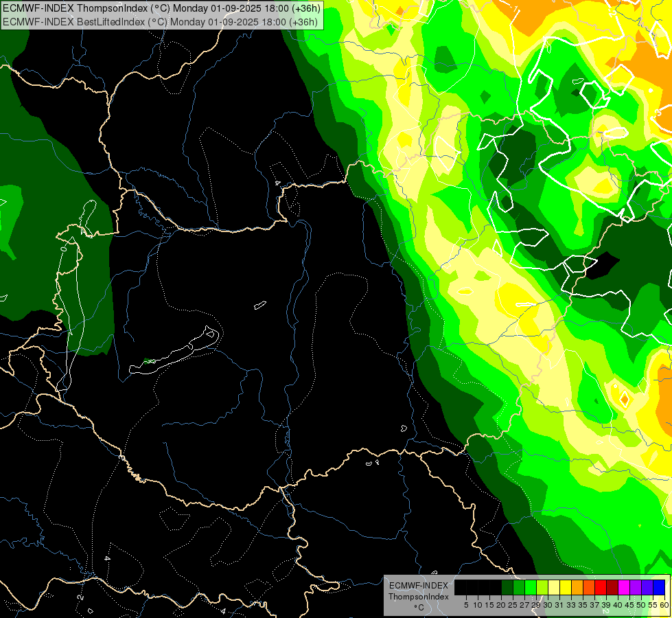Click the lime 29-30 legend swatch
Screen dimensions: 672x618
(x=542, y=588)
